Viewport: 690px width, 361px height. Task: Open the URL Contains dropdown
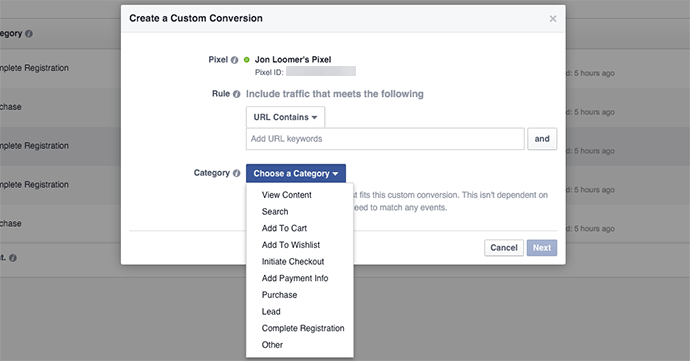pos(285,117)
